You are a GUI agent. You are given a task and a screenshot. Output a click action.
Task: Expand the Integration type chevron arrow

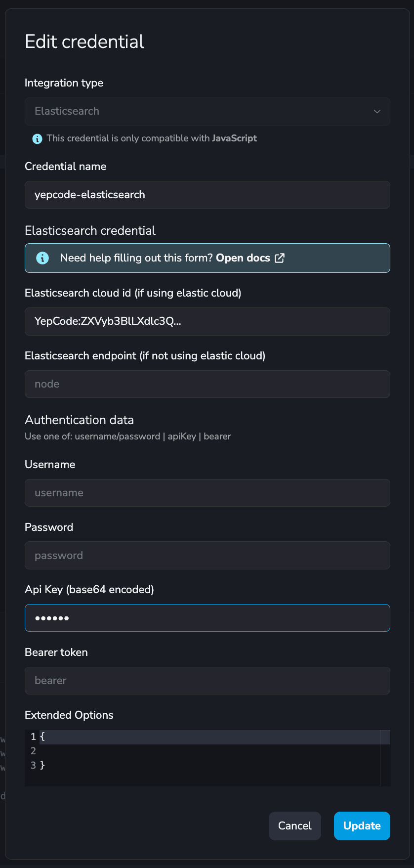click(x=377, y=112)
